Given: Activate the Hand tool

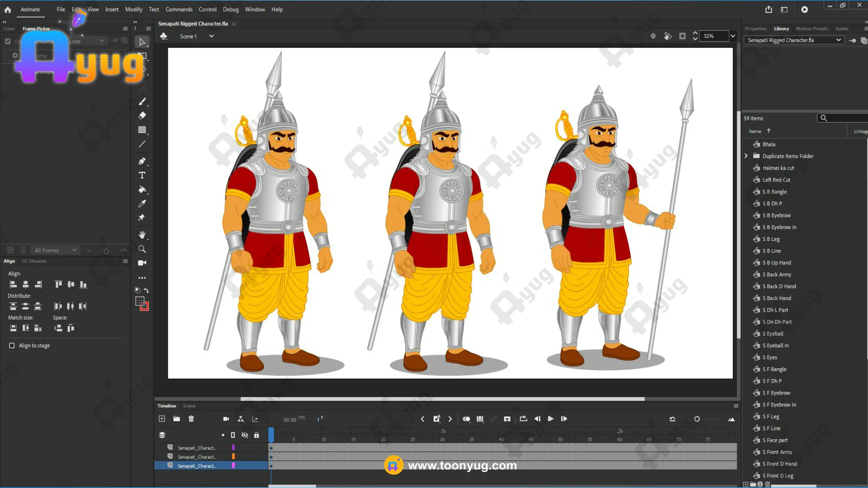Looking at the screenshot, I should (x=142, y=235).
